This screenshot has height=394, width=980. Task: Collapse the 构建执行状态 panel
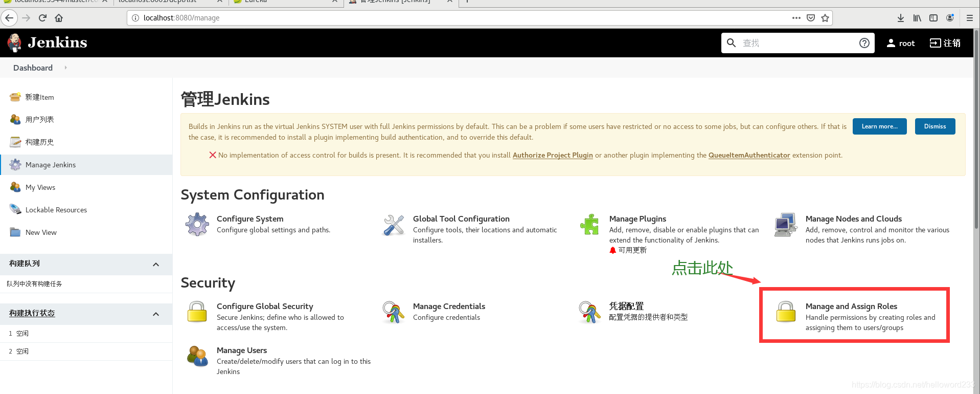pos(156,314)
